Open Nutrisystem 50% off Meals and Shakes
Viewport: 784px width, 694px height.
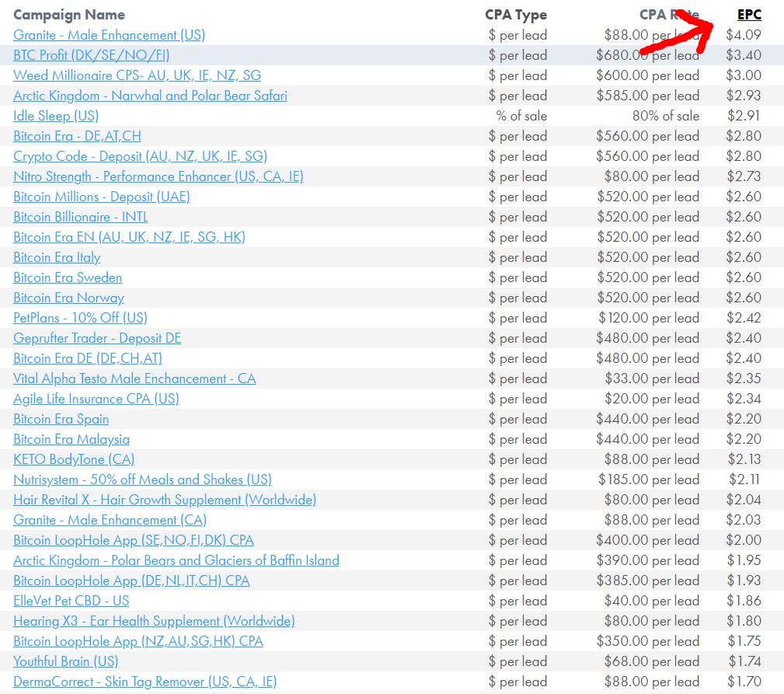[142, 480]
